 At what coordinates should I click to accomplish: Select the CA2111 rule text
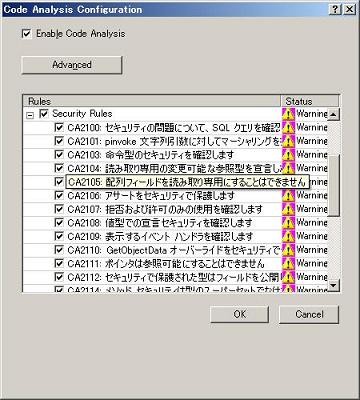(166, 264)
